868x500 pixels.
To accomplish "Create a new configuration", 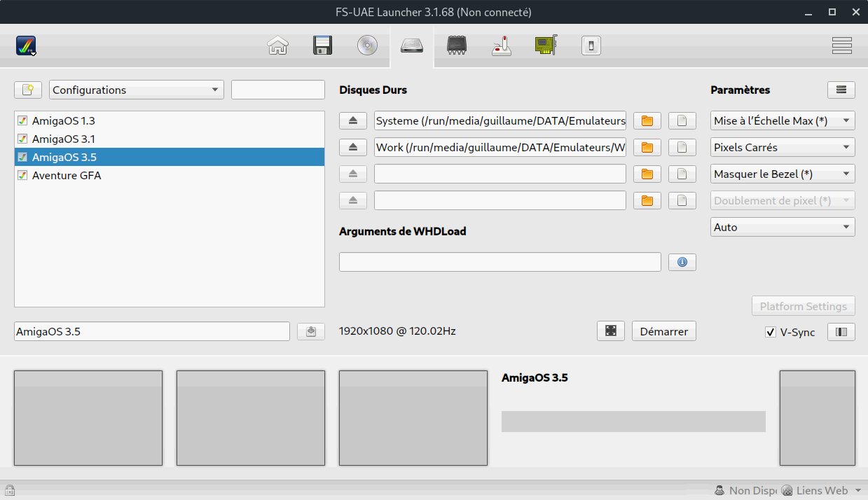I will click(28, 90).
